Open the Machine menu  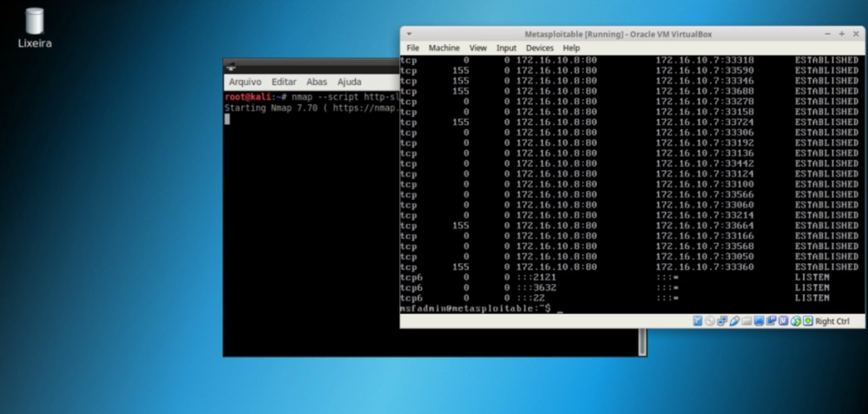[x=444, y=48]
